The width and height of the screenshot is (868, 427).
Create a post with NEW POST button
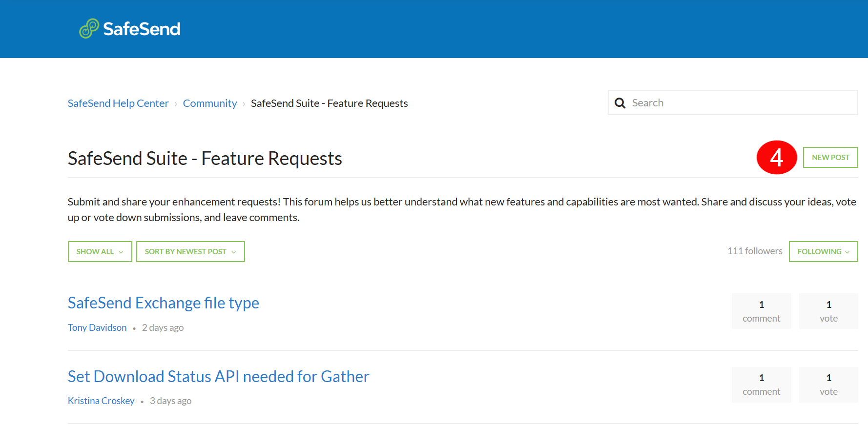[830, 158]
